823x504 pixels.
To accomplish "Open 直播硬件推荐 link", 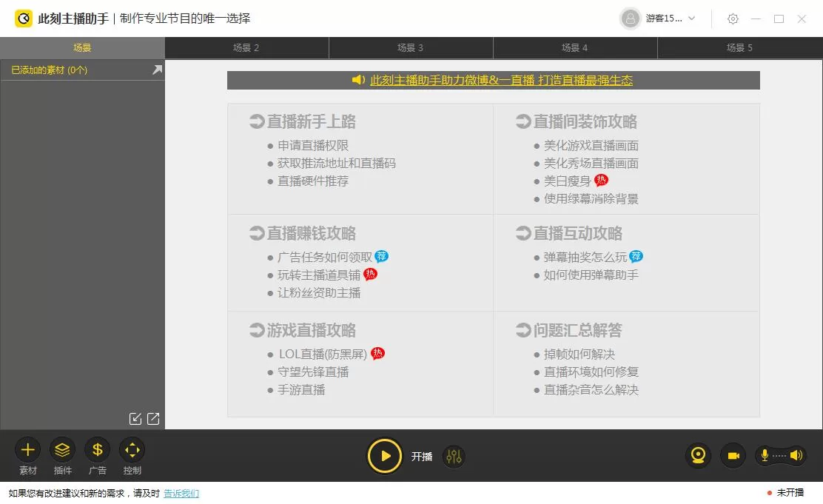I will click(x=313, y=181).
